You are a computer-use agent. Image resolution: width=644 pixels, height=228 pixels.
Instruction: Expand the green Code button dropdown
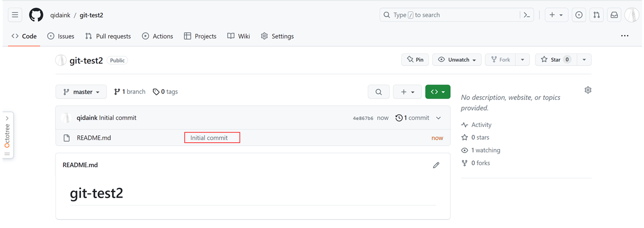438,92
